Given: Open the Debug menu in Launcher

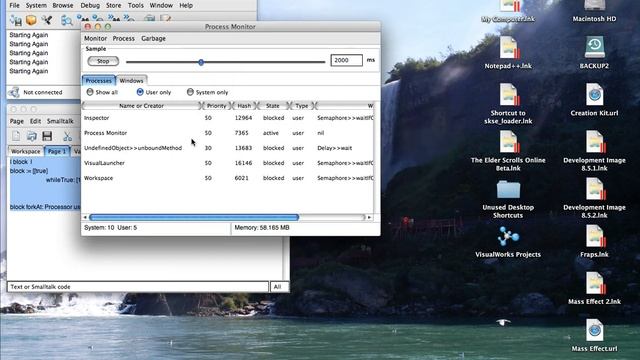Looking at the screenshot, I should 90,5.
